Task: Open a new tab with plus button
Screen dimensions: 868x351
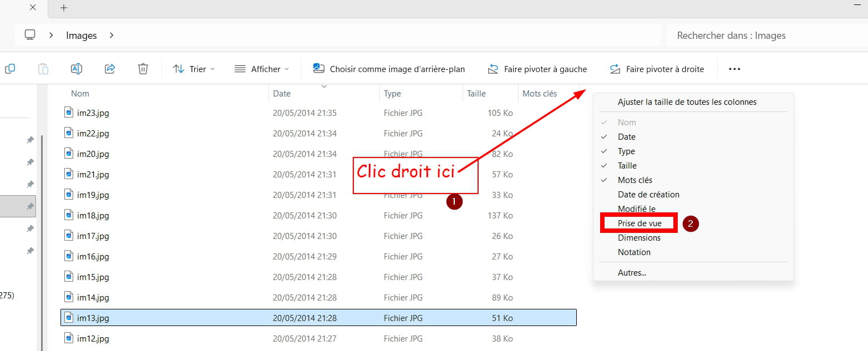Action: [x=64, y=8]
